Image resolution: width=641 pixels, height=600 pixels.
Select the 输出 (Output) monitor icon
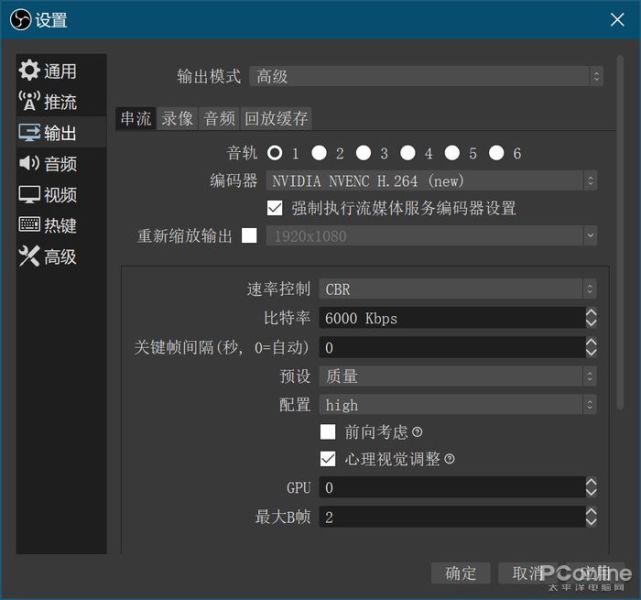[29, 132]
